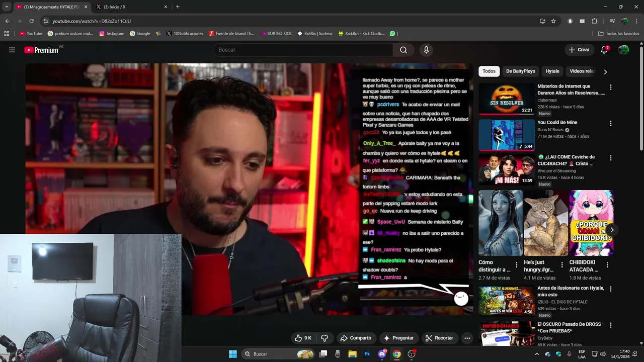Open Todos los favoritos bookmarks folder

pyautogui.click(x=618, y=34)
